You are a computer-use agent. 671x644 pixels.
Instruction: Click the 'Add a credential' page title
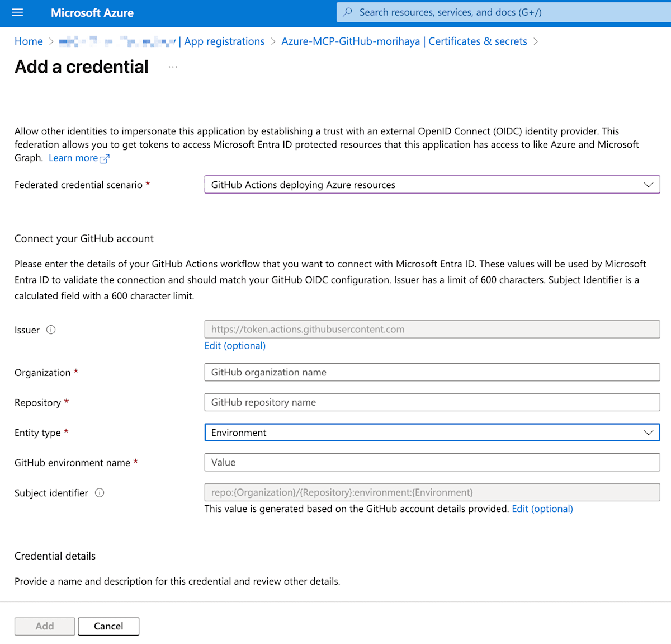(x=82, y=67)
